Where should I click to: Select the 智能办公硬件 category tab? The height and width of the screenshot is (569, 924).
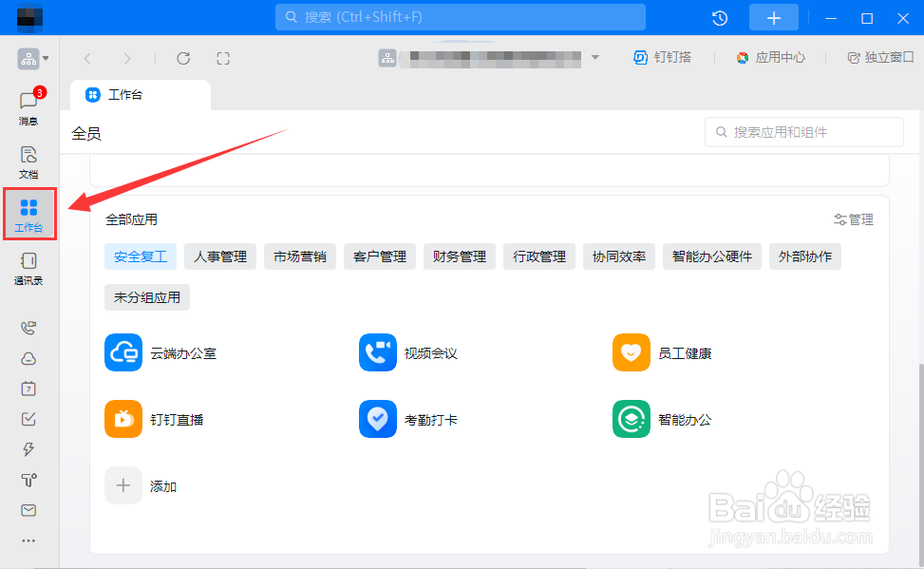[712, 256]
